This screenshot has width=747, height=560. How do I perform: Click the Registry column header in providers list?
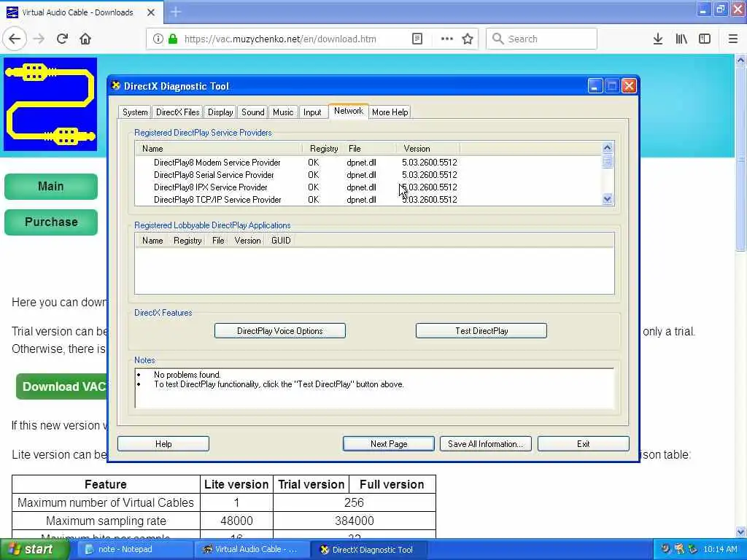[x=324, y=149]
